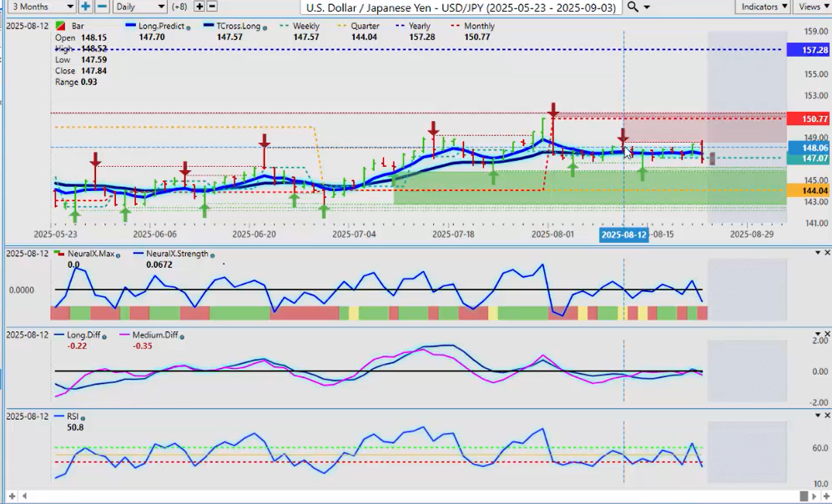Close the RSI indicator panel

(x=827, y=415)
